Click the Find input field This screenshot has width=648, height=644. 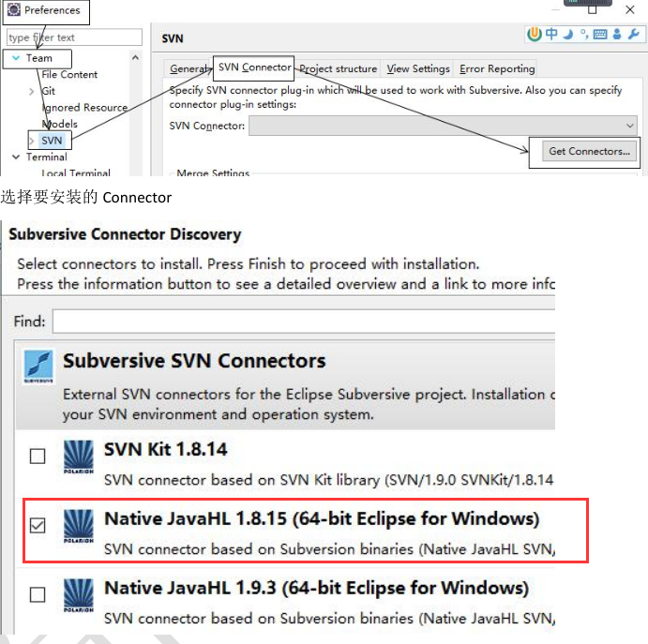pyautogui.click(x=304, y=321)
